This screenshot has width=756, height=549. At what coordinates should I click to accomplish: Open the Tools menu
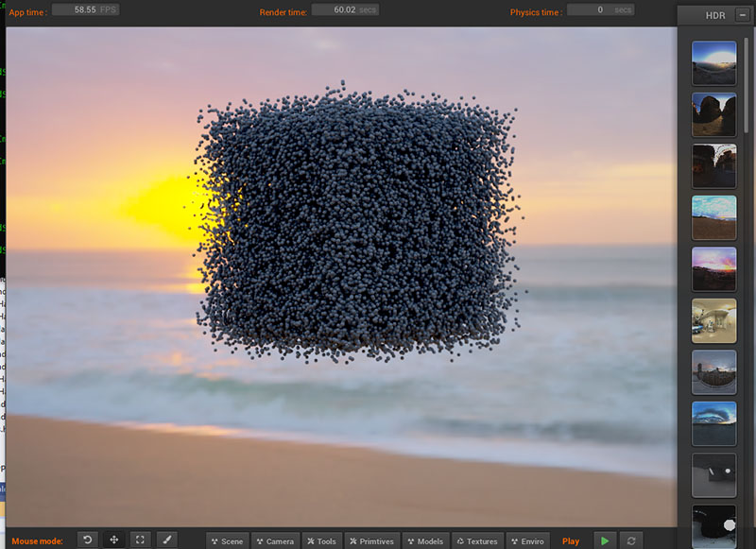[321, 540]
